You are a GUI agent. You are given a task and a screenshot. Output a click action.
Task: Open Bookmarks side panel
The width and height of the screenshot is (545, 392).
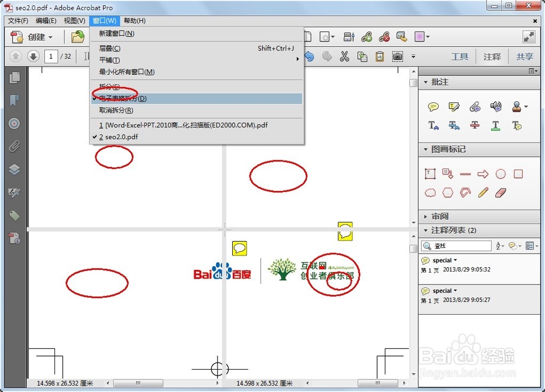tap(14, 100)
